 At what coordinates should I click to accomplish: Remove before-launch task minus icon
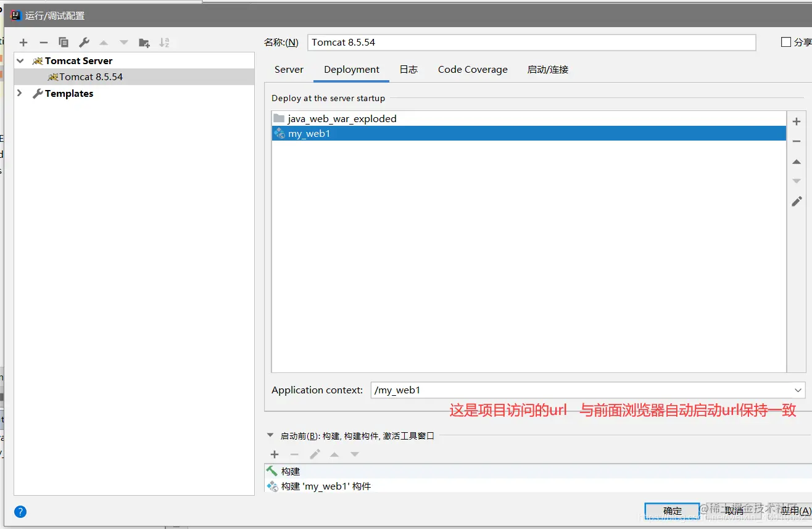(x=294, y=454)
